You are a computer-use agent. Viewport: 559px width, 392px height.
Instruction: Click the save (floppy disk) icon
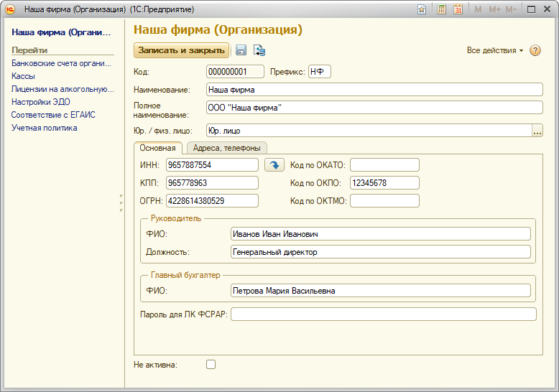[x=241, y=50]
